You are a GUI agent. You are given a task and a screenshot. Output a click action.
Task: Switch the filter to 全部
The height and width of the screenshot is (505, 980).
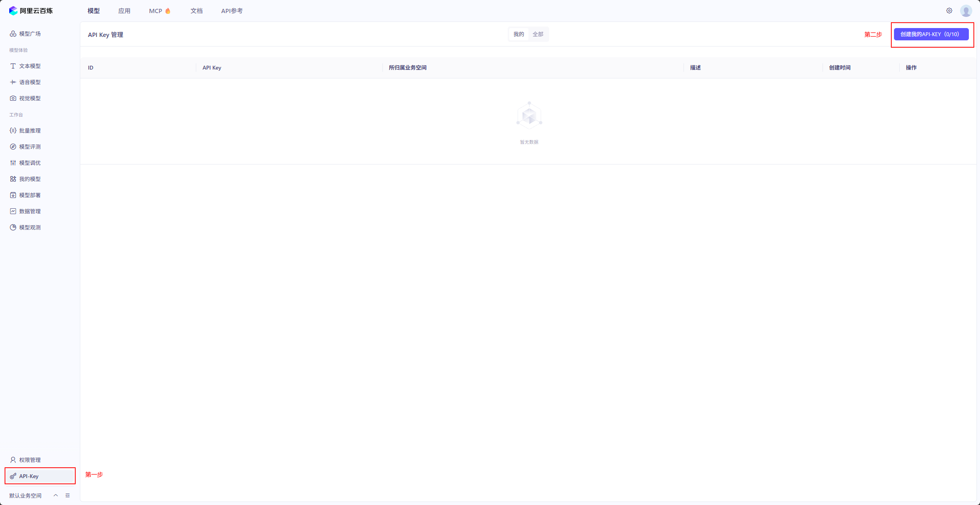click(538, 34)
